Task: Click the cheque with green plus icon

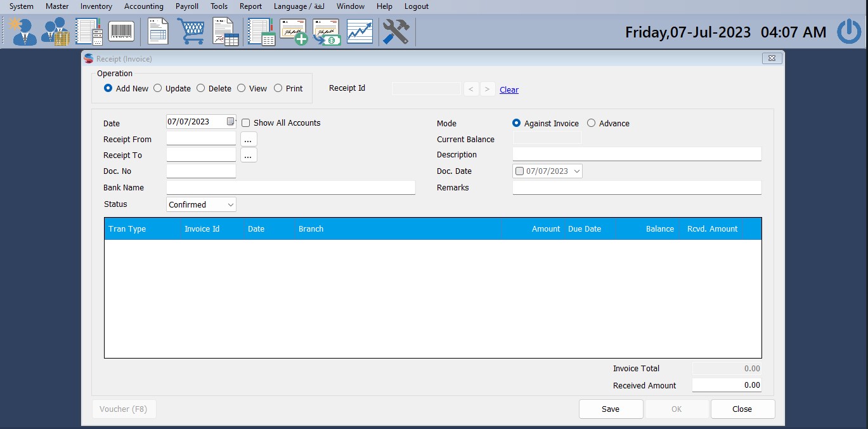Action: point(294,32)
